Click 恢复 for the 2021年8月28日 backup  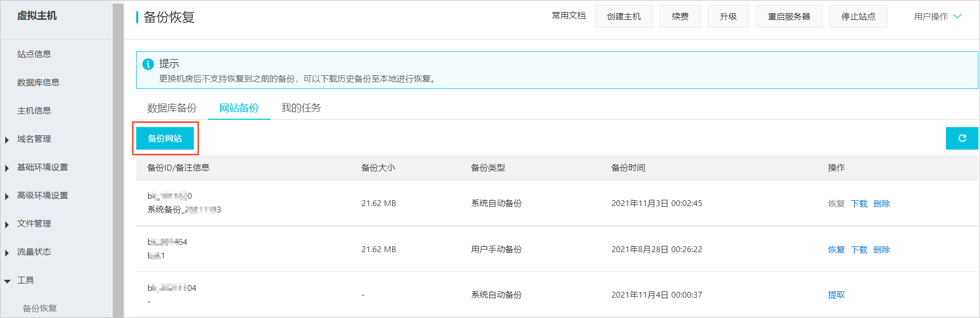click(x=836, y=249)
